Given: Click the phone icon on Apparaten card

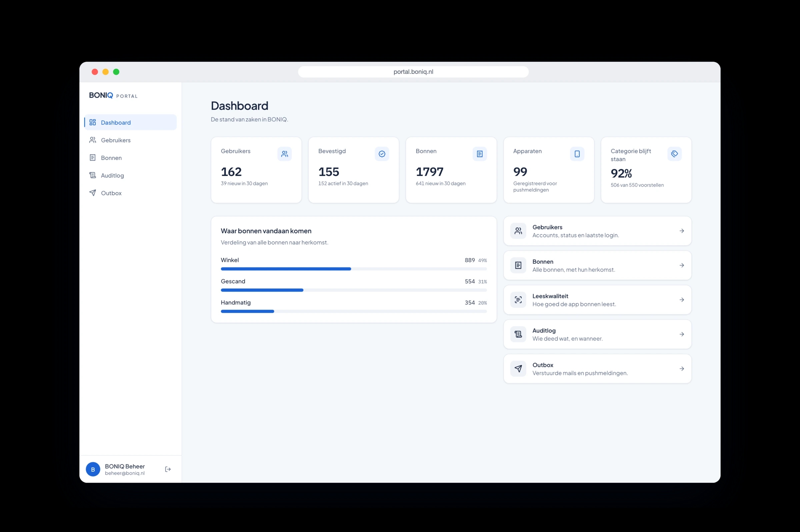Looking at the screenshot, I should pyautogui.click(x=577, y=154).
